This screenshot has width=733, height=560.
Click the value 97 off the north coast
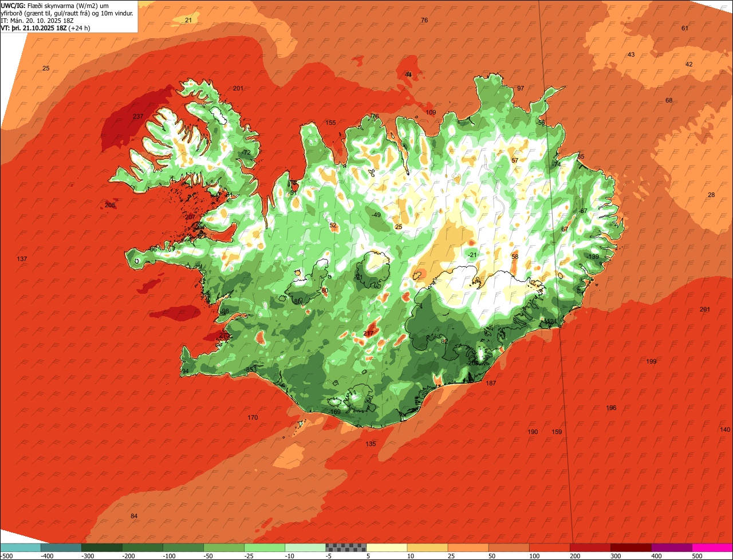point(521,88)
